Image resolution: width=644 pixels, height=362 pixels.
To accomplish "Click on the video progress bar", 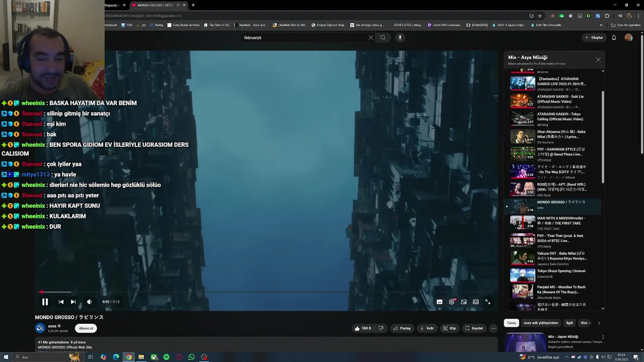I will (x=266, y=292).
